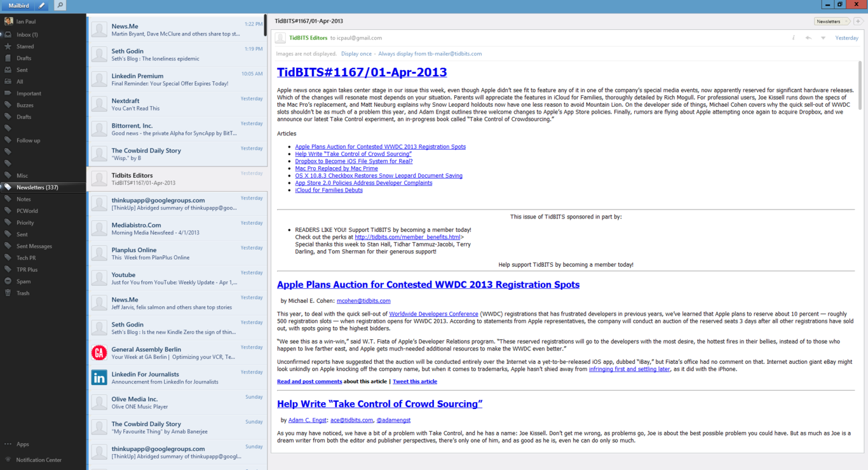
Task: Open the 'Dropbox to Become iOS File System' link
Action: click(344, 161)
